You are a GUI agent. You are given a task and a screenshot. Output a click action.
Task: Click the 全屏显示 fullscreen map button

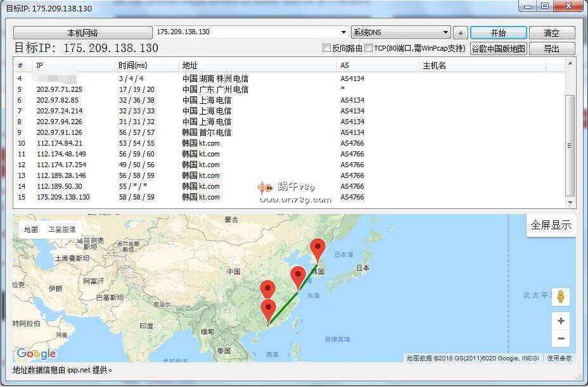coord(551,225)
